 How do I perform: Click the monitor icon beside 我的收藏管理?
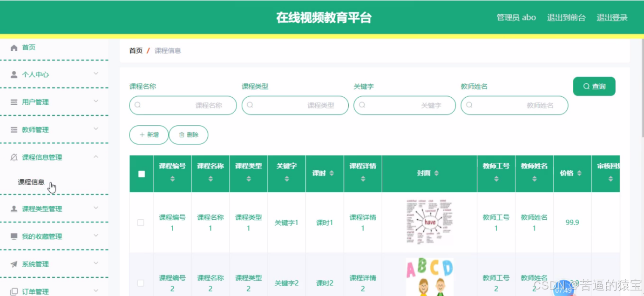pyautogui.click(x=14, y=236)
